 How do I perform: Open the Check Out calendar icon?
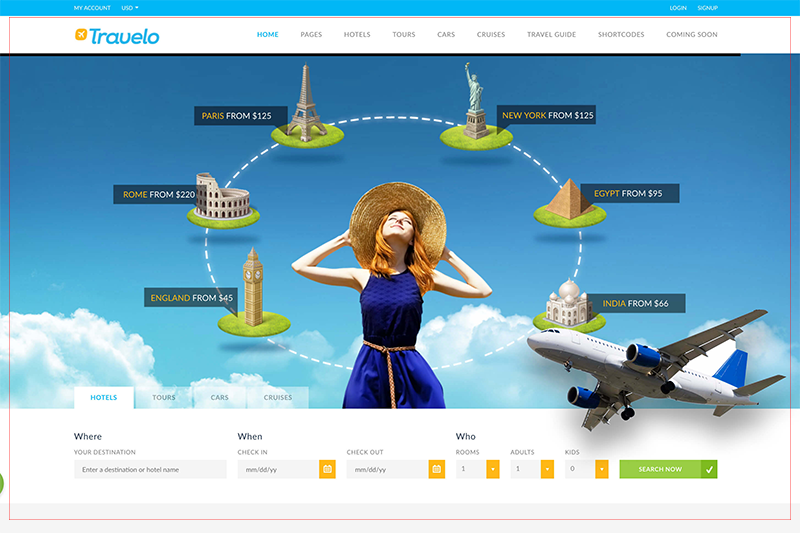click(436, 469)
